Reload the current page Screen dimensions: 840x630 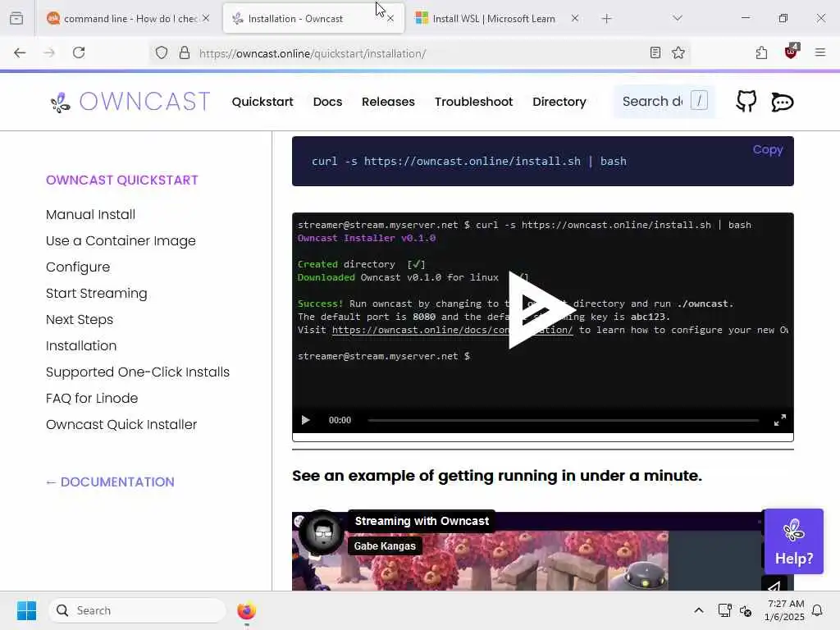tap(79, 52)
